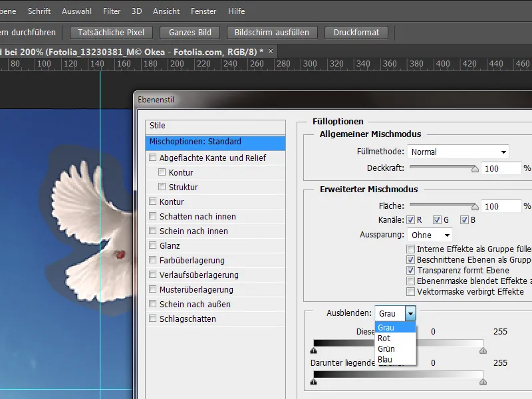Uncheck the B channel checkbox
This screenshot has width=532, height=399.
click(x=464, y=220)
